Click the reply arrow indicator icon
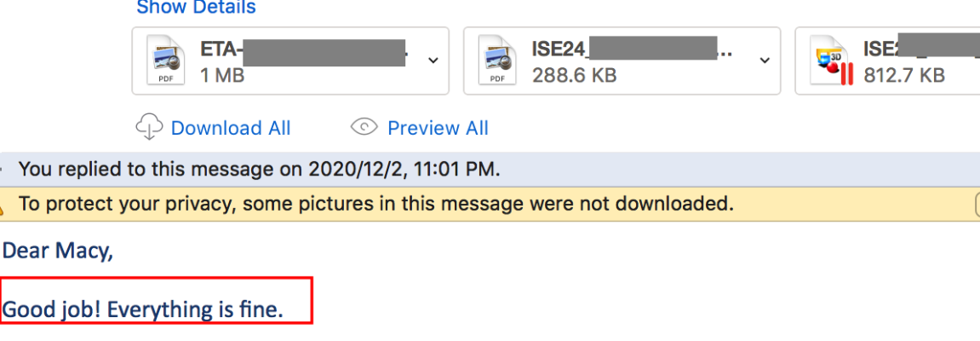The image size is (980, 341). (2, 169)
